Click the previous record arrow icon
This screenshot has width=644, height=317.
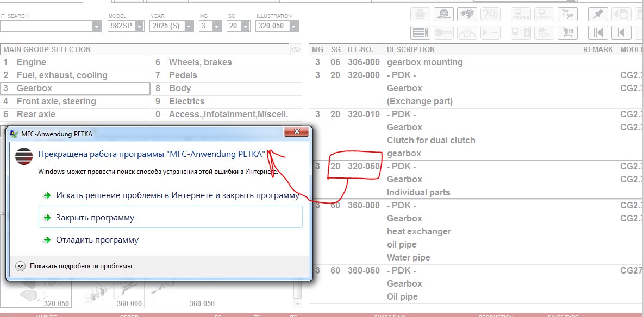click(621, 33)
